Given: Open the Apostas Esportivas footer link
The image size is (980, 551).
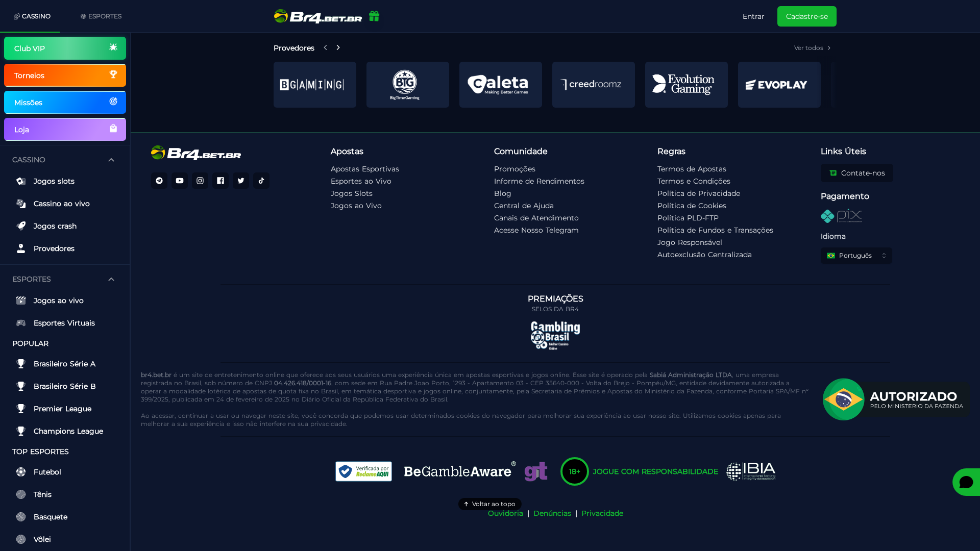Looking at the screenshot, I should [365, 169].
